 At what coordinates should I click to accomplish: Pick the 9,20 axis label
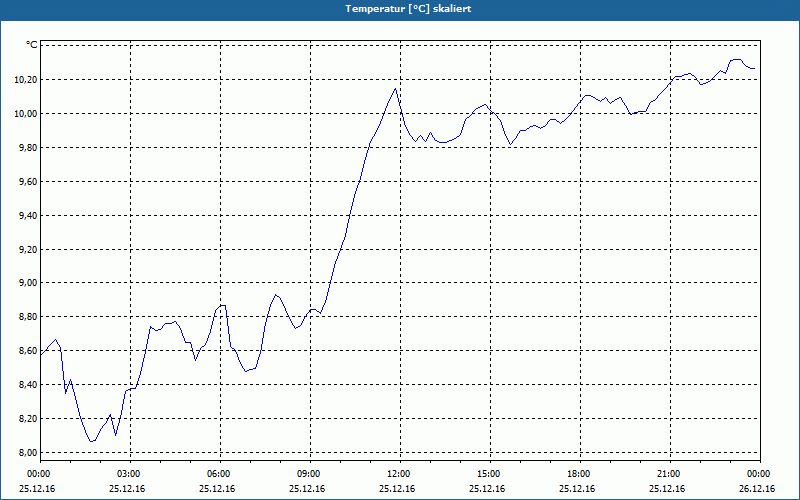[28, 249]
